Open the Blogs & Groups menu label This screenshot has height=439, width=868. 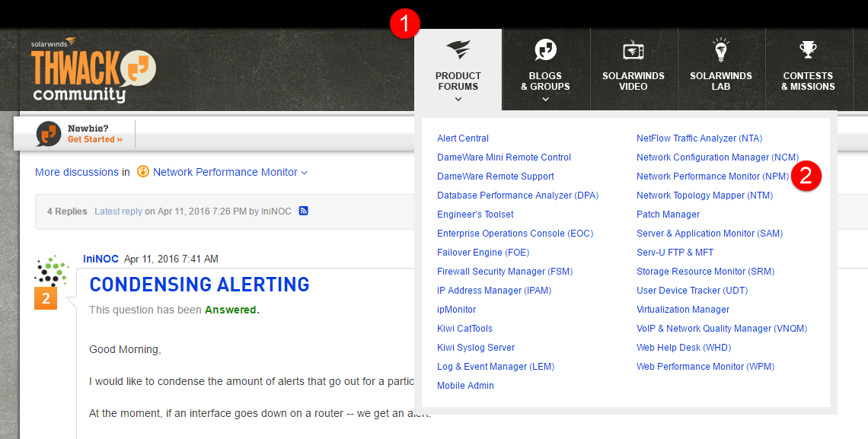545,81
